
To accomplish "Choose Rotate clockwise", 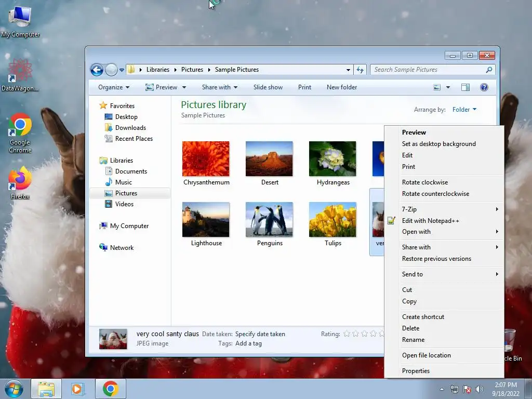I will click(x=444, y=182).
